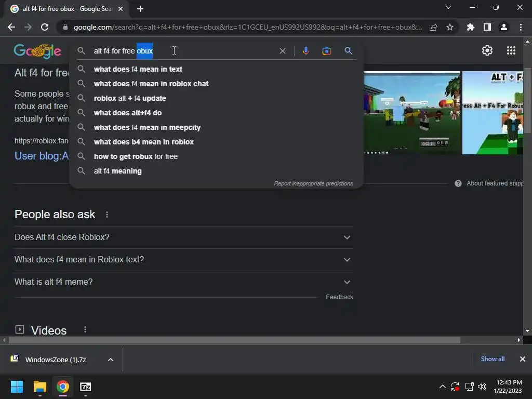Clear the search box text
The width and height of the screenshot is (532, 399).
coord(282,51)
